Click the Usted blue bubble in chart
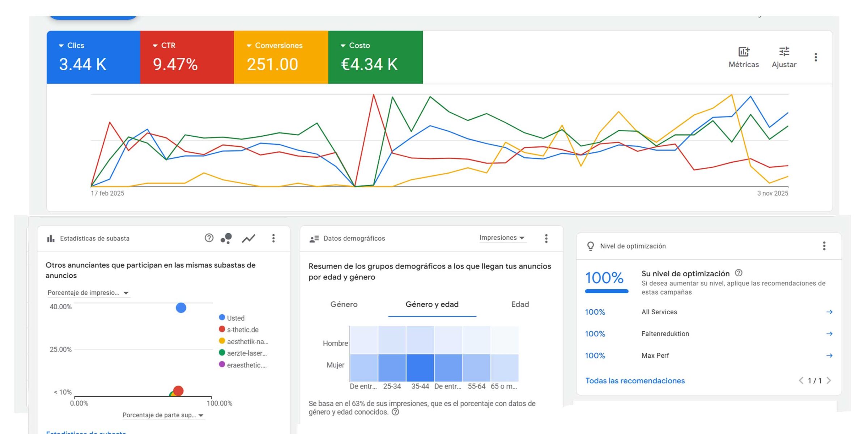The image size is (868, 434). [181, 308]
